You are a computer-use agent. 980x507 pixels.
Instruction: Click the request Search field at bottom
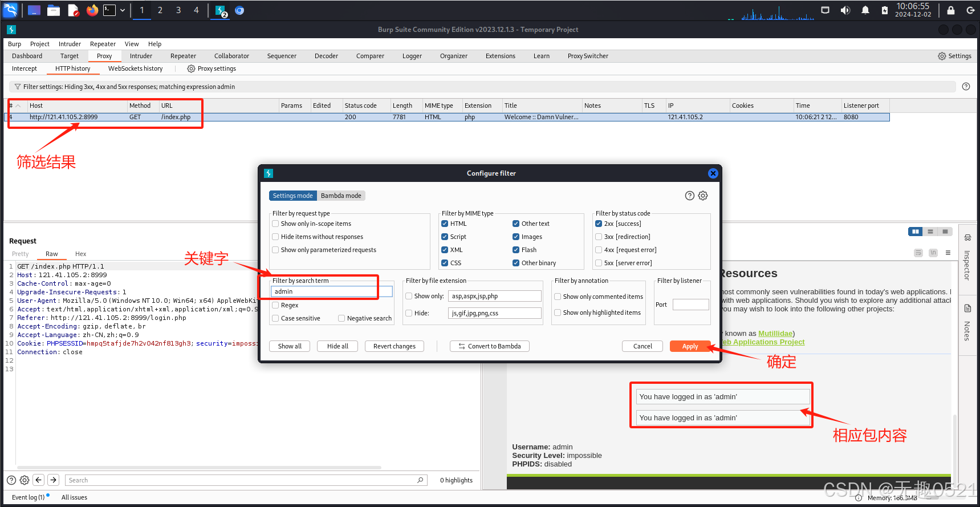(246, 480)
